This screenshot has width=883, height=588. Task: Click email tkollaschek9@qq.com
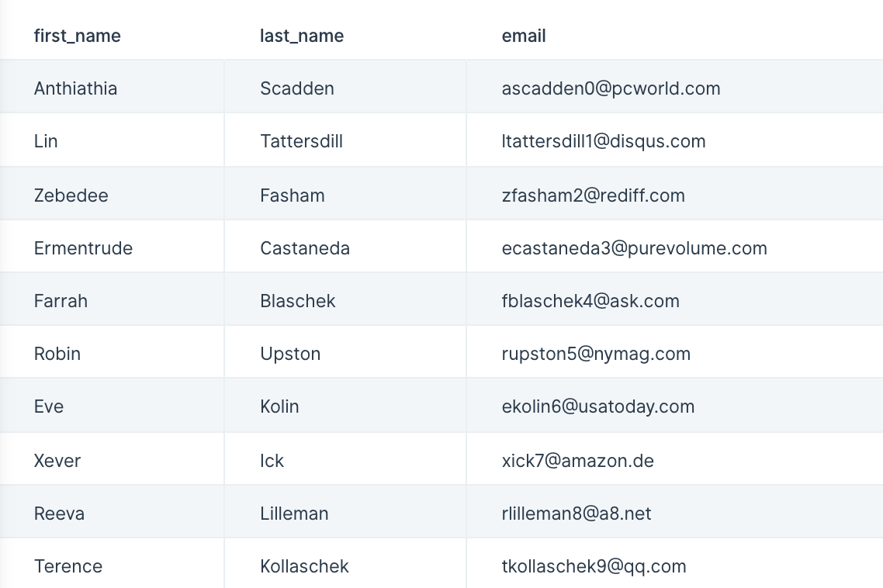(x=594, y=566)
